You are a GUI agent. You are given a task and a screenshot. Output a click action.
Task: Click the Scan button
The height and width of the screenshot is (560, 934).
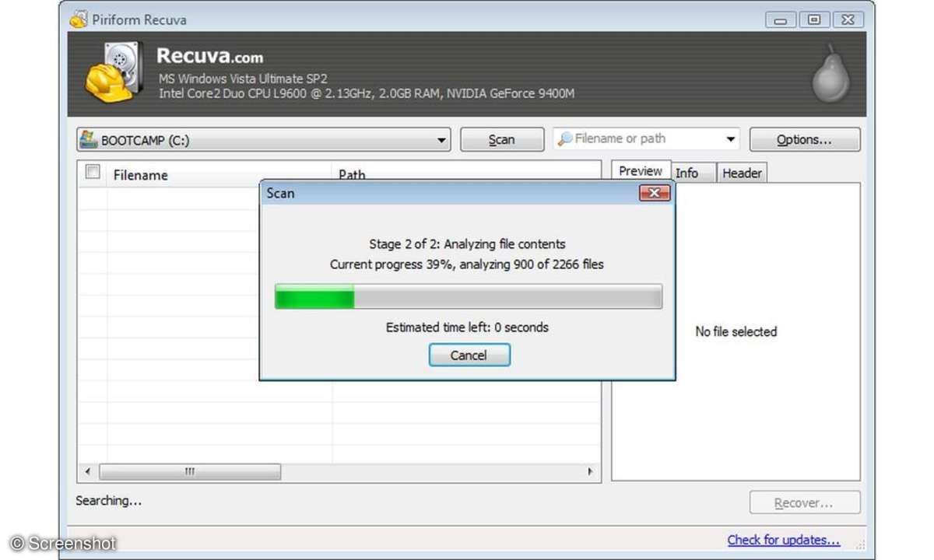[502, 139]
